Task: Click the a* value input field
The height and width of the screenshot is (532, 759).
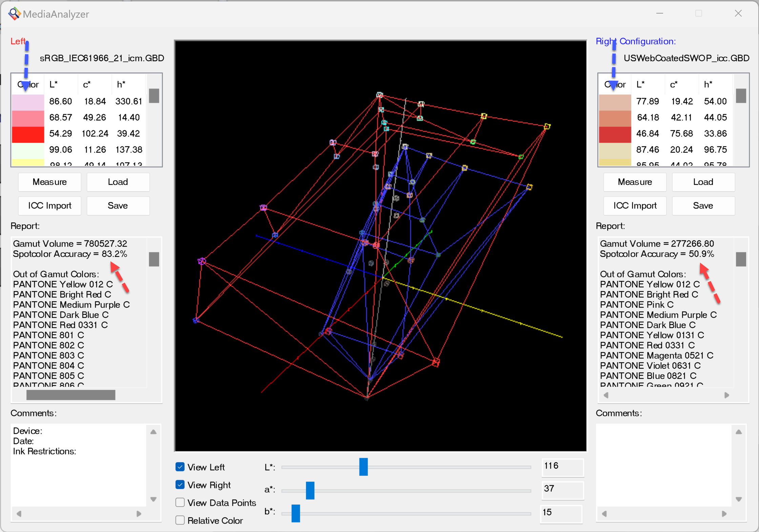Action: point(562,489)
